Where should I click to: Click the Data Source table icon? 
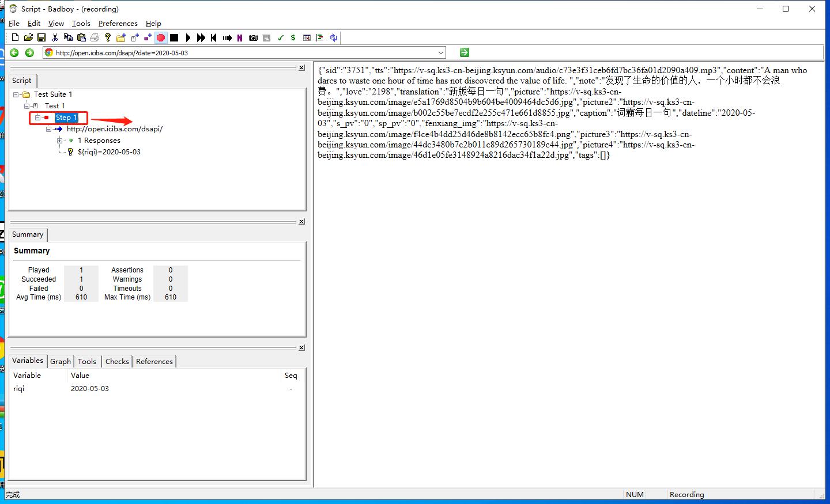click(x=307, y=37)
